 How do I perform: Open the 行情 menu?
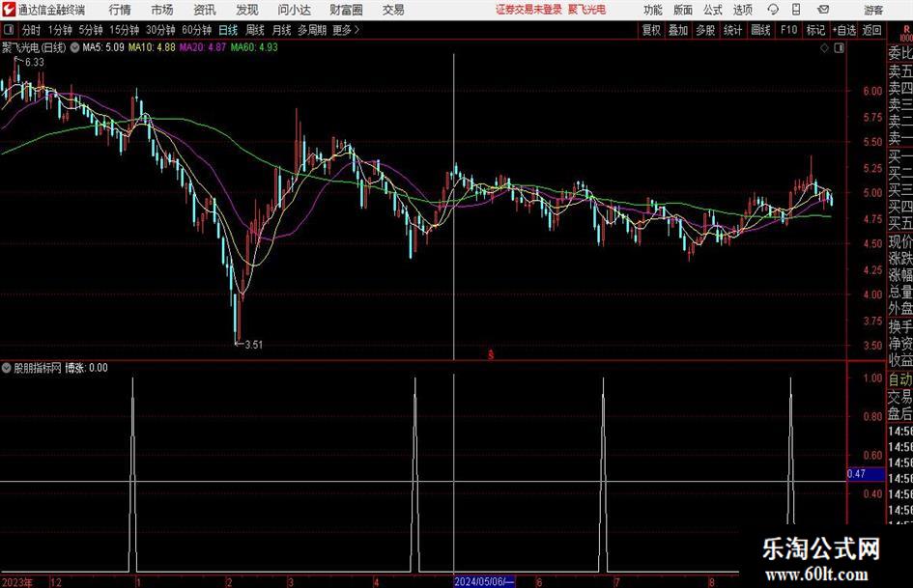(x=120, y=10)
